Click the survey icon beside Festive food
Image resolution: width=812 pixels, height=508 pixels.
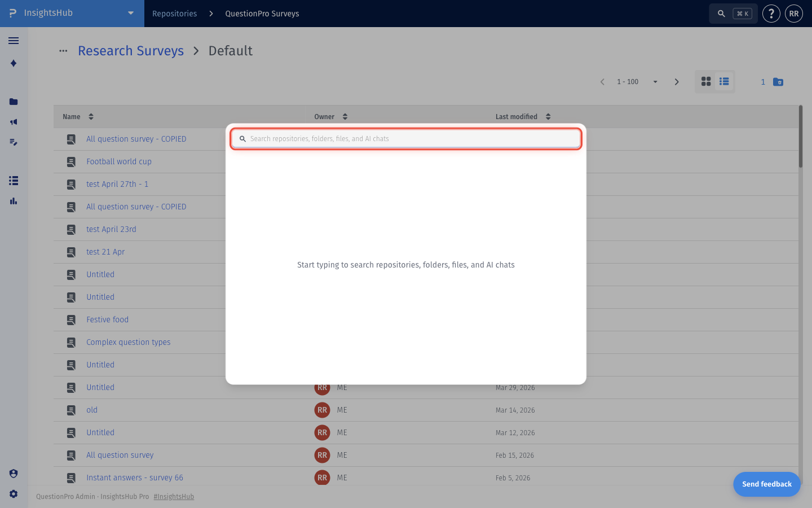[x=71, y=320]
